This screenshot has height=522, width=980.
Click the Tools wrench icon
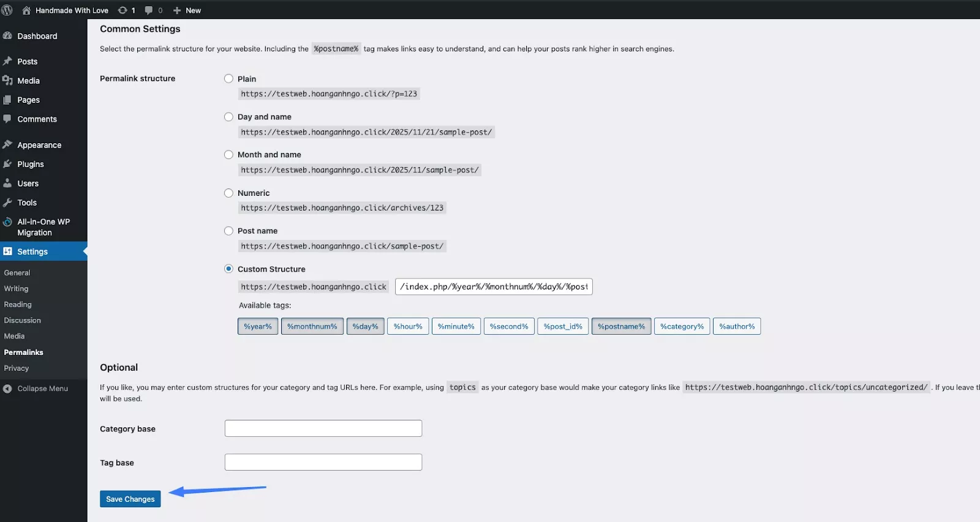(7, 203)
